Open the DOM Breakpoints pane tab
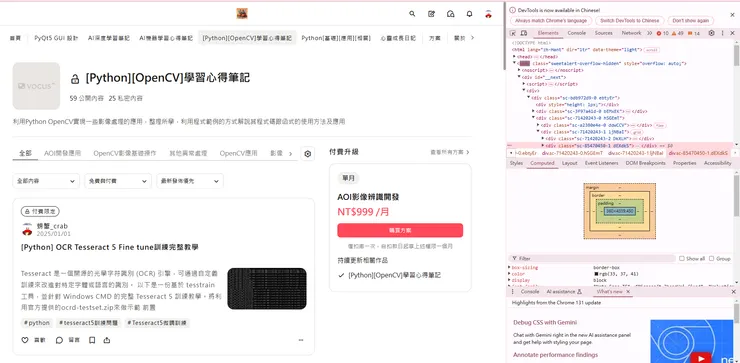Screen dimensions: 740x363 tap(646, 163)
